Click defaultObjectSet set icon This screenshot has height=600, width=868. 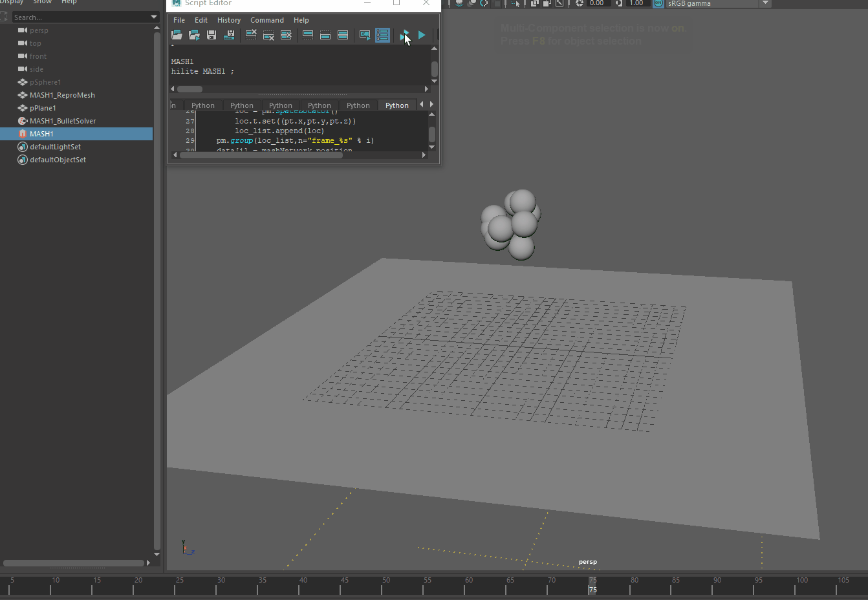tap(23, 160)
